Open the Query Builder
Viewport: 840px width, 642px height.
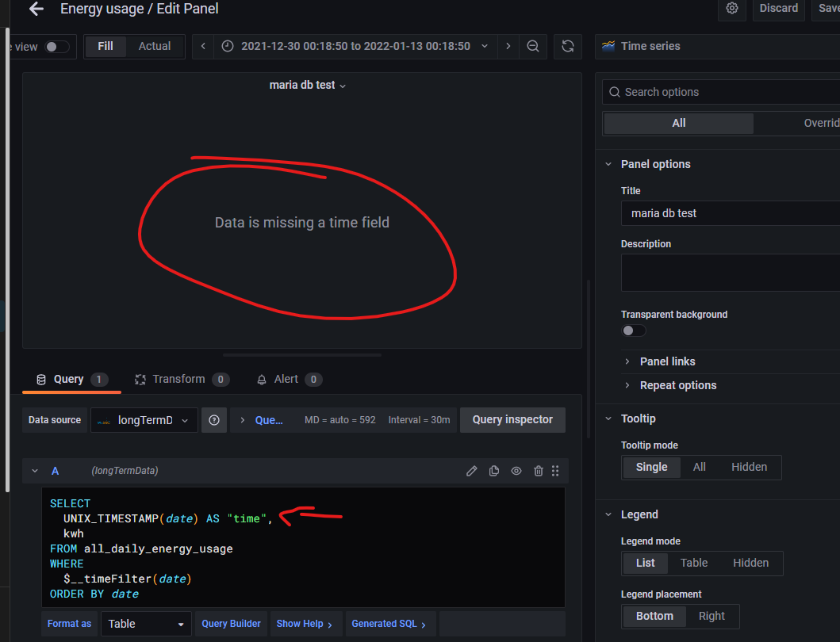[x=231, y=625]
